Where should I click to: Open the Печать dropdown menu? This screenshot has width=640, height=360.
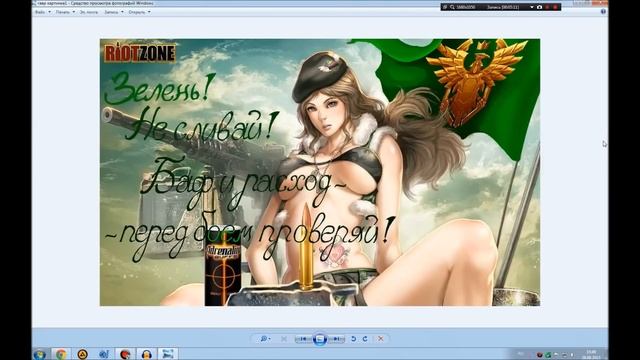click(65, 12)
